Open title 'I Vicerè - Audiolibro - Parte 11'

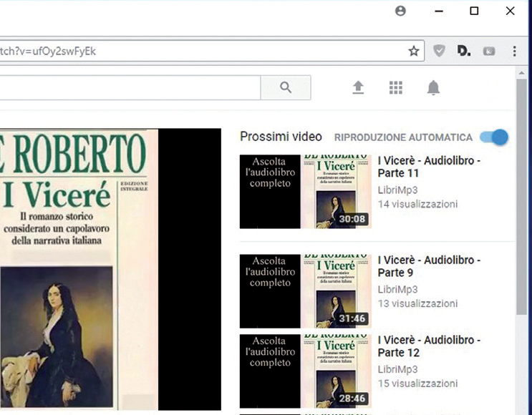tap(429, 167)
